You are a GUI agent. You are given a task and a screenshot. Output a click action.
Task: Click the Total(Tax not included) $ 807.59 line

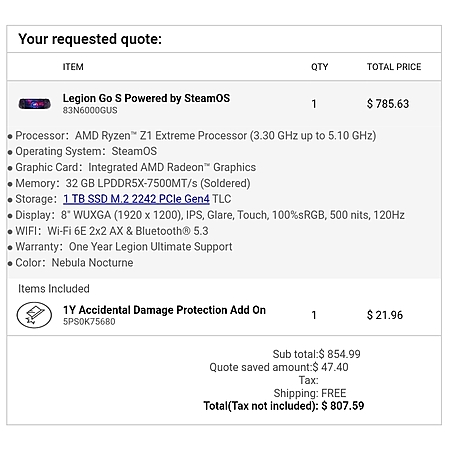(284, 406)
